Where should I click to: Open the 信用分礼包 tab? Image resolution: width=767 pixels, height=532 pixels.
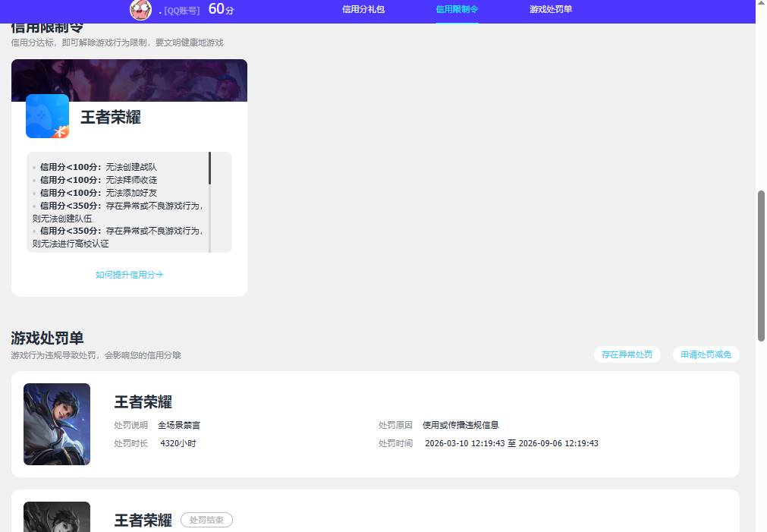pyautogui.click(x=363, y=9)
